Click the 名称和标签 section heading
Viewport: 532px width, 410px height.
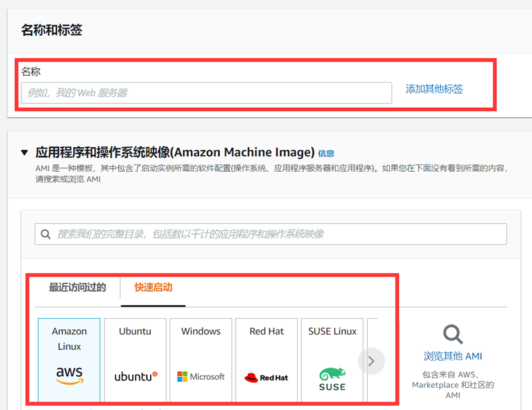point(52,30)
